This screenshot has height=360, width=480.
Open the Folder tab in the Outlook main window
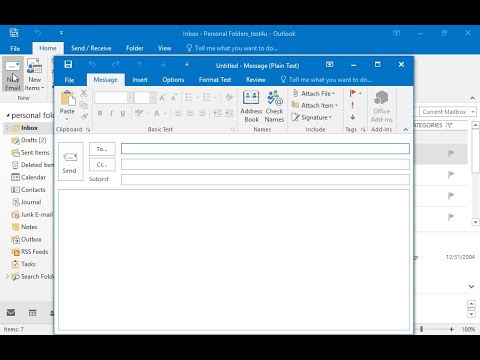coord(135,48)
